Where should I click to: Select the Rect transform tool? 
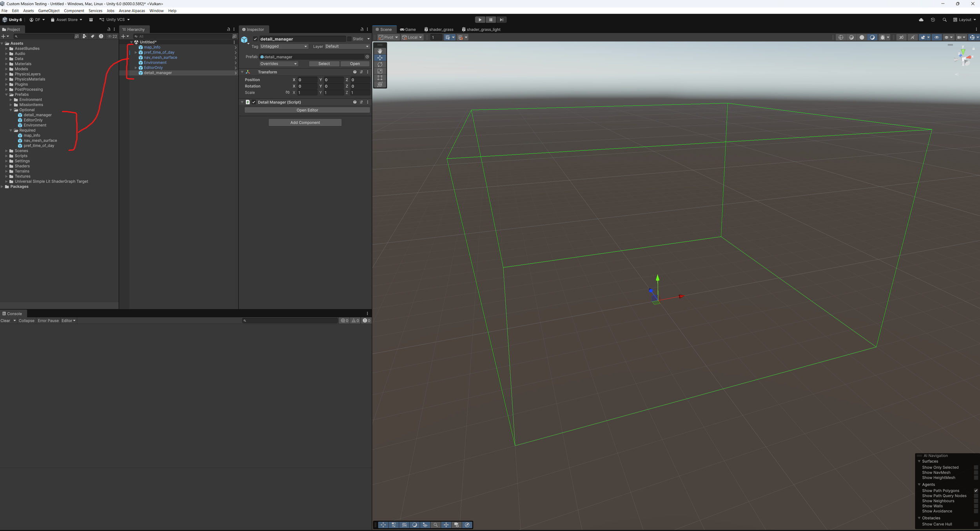tap(379, 78)
